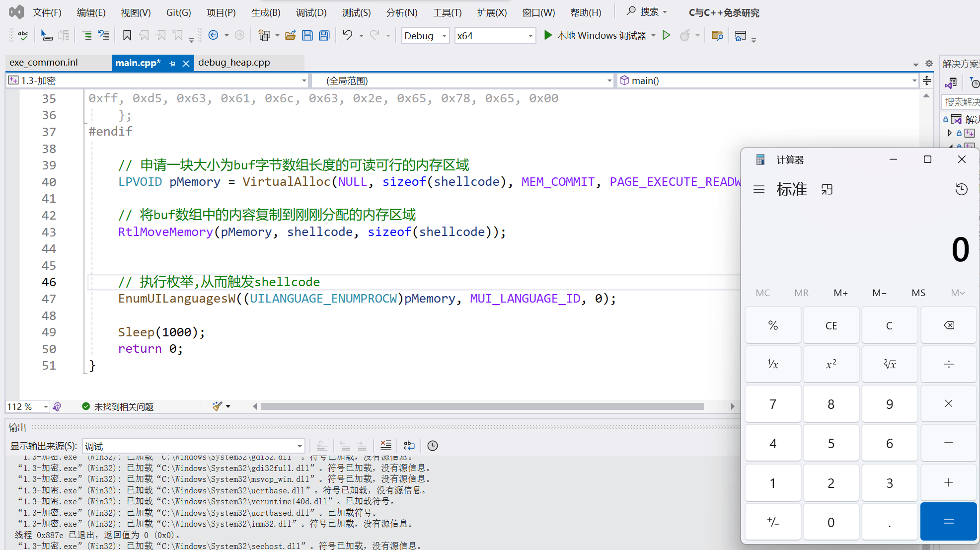Toggle bookmark on current line
The image size is (980, 550).
pyautogui.click(x=127, y=35)
